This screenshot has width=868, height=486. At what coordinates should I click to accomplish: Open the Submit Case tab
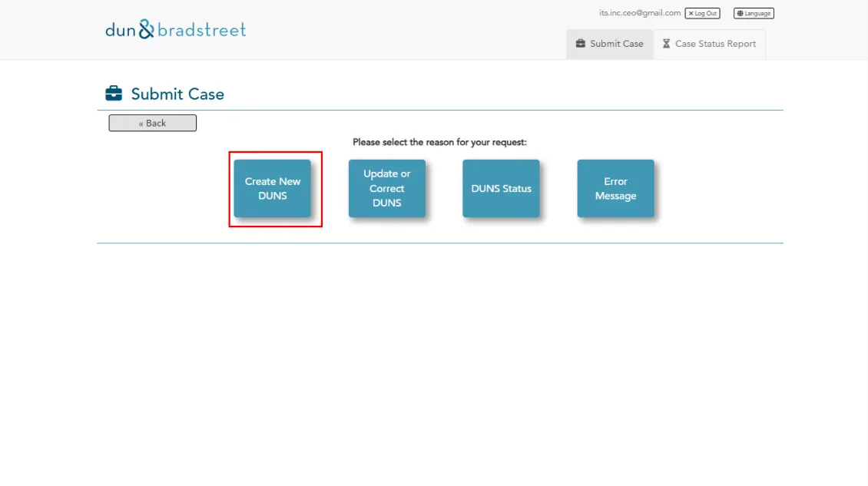point(609,44)
